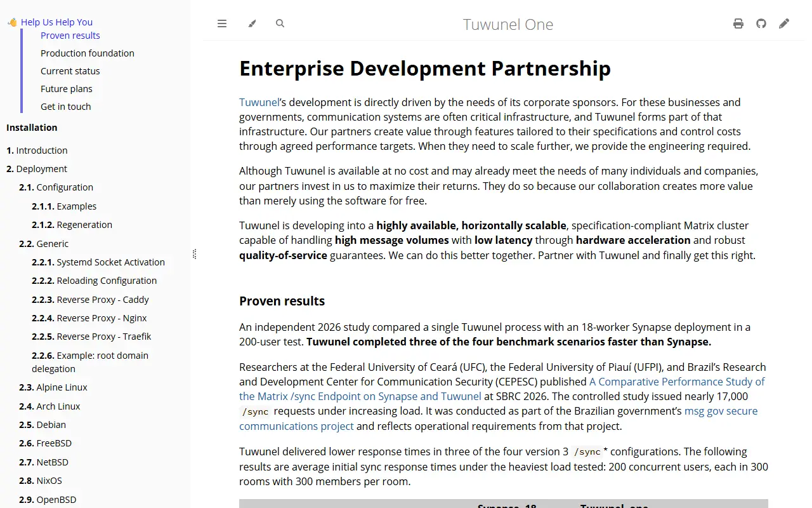The height and width of the screenshot is (508, 812).
Task: Open the Comparative Performance Study link
Action: pos(502,389)
